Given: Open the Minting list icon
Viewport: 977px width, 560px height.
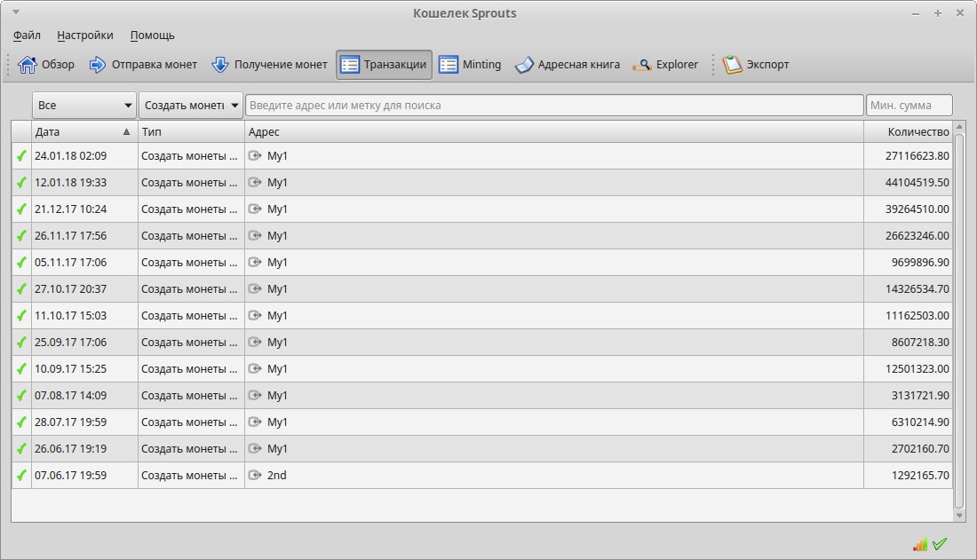Looking at the screenshot, I should pyautogui.click(x=448, y=65).
